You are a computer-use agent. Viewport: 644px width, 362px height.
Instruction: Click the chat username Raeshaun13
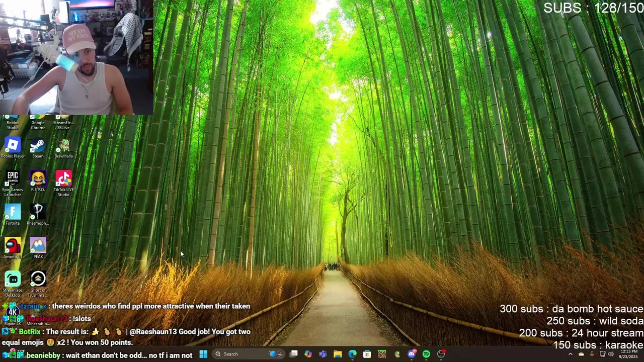point(46,319)
